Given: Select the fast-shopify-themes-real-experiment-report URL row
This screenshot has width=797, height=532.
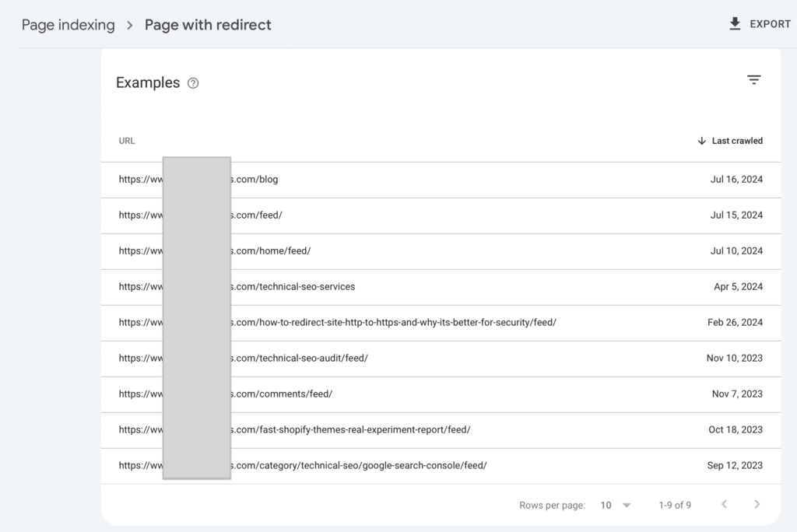Looking at the screenshot, I should click(x=441, y=430).
